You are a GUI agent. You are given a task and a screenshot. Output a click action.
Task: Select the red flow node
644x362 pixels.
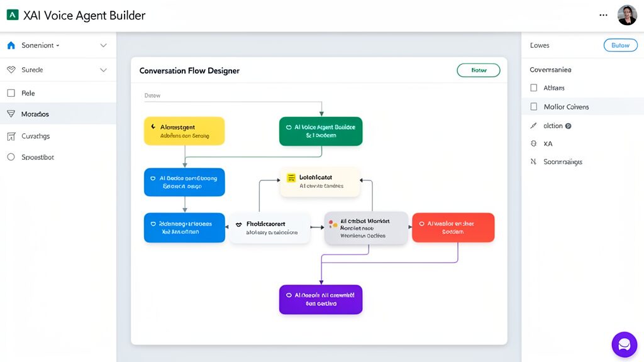click(453, 228)
